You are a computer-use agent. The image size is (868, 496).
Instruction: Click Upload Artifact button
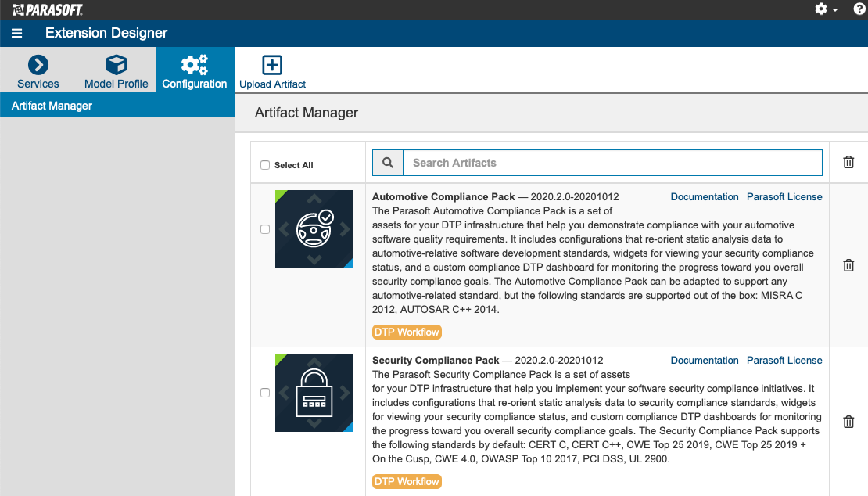click(272, 72)
